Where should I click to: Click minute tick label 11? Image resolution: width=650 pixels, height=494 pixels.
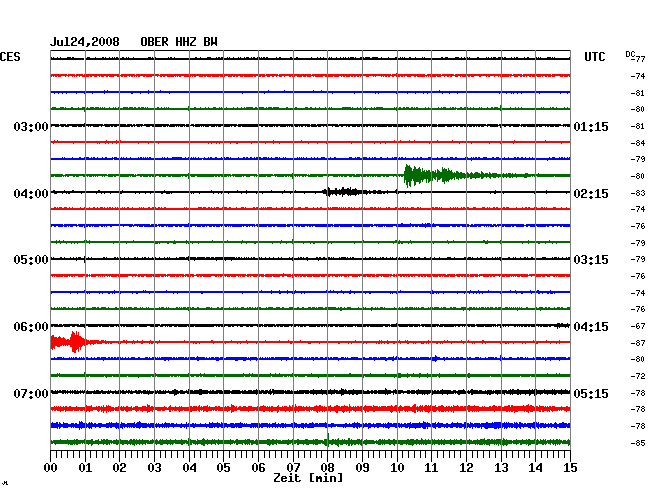[x=431, y=467]
